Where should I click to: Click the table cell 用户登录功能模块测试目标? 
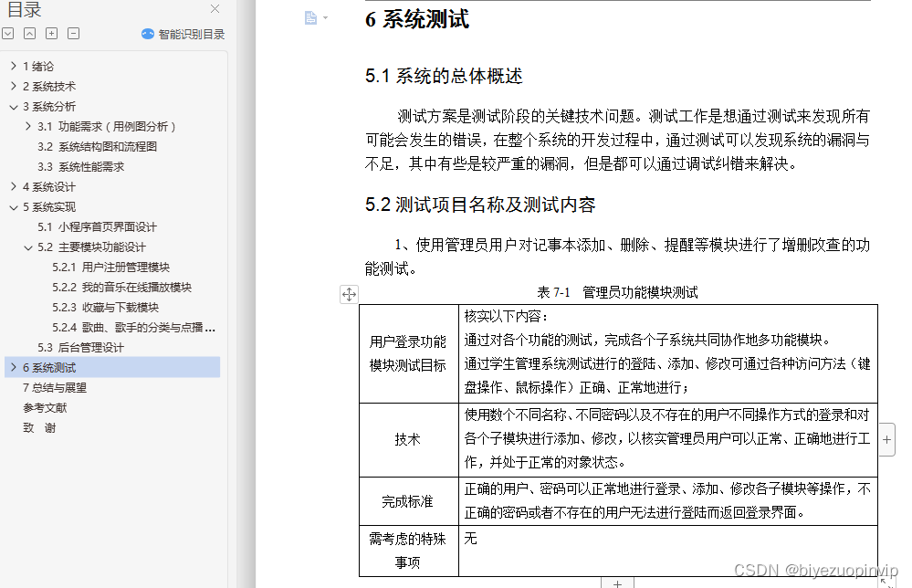tap(408, 353)
